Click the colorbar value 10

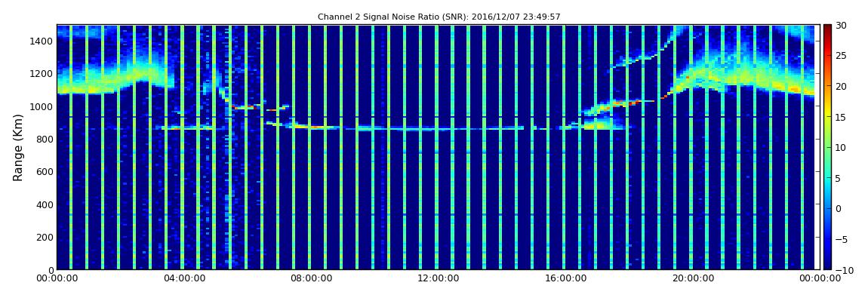pyautogui.click(x=842, y=148)
